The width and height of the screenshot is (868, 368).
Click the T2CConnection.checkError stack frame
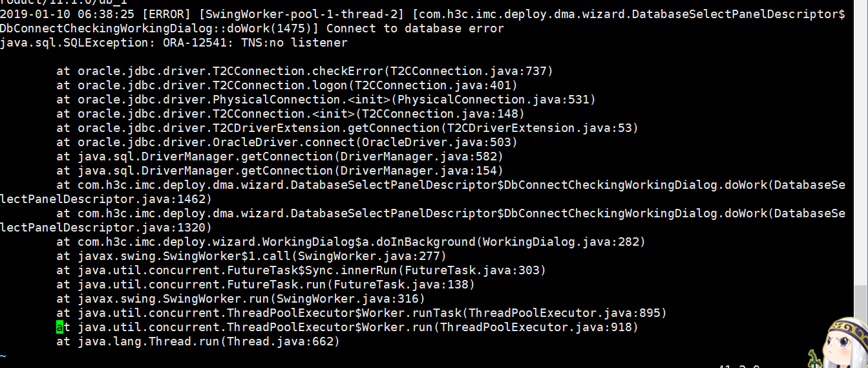[304, 71]
